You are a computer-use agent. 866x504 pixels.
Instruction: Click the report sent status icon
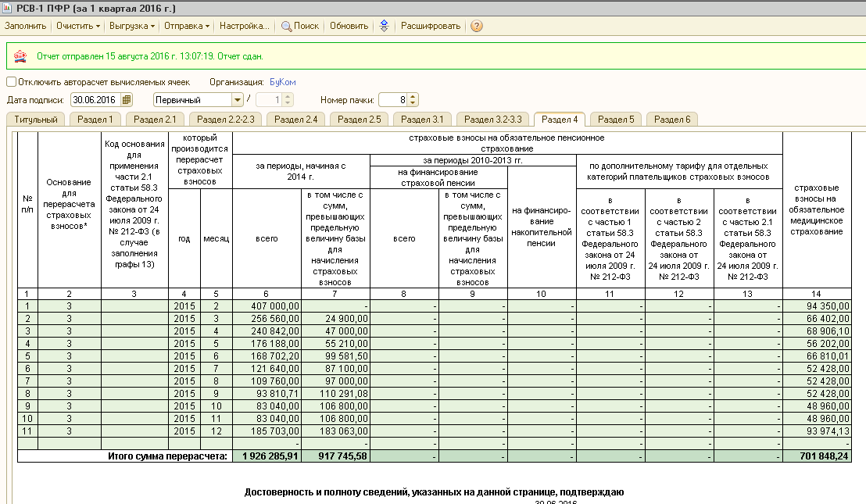pyautogui.click(x=20, y=56)
